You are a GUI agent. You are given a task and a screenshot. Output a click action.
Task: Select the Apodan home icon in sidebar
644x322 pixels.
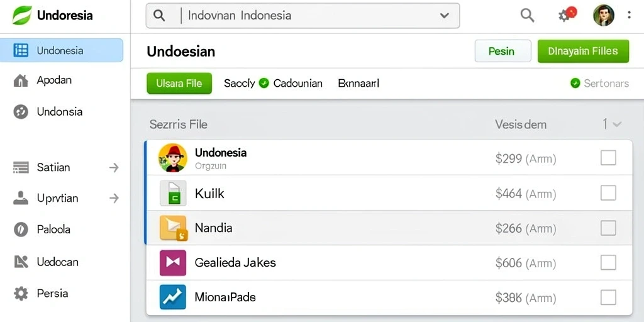pyautogui.click(x=21, y=80)
